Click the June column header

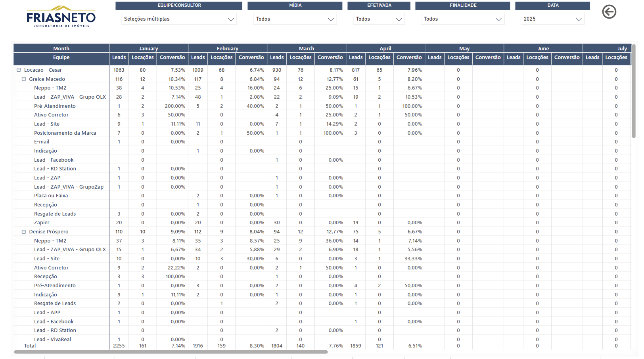point(543,48)
